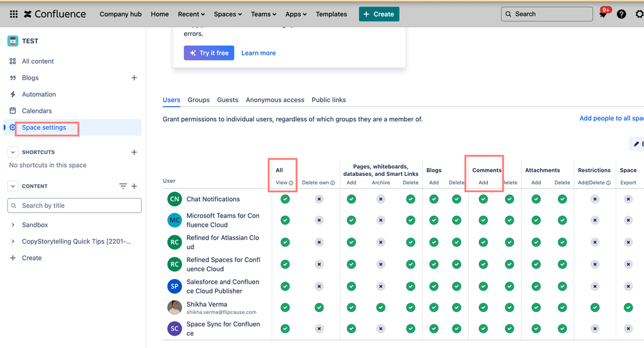The width and height of the screenshot is (644, 348).
Task: Switch to the Groups tab
Action: click(199, 100)
